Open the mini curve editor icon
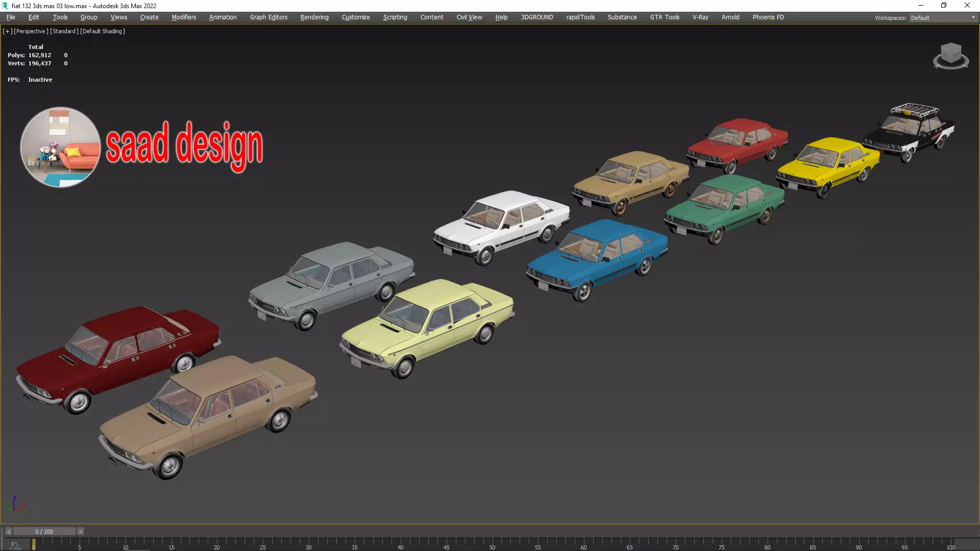Screen dimensions: 980x551 pos(15,544)
